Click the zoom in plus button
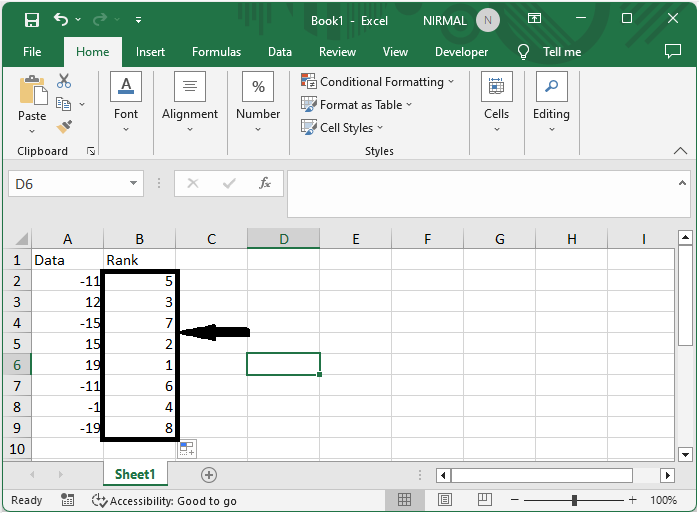This screenshot has height=513, width=699. coord(632,500)
